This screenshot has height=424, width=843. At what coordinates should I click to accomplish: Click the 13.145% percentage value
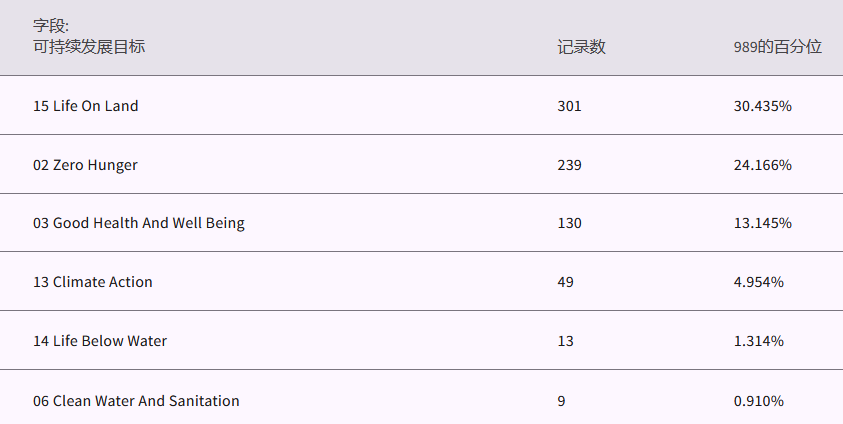click(x=762, y=223)
